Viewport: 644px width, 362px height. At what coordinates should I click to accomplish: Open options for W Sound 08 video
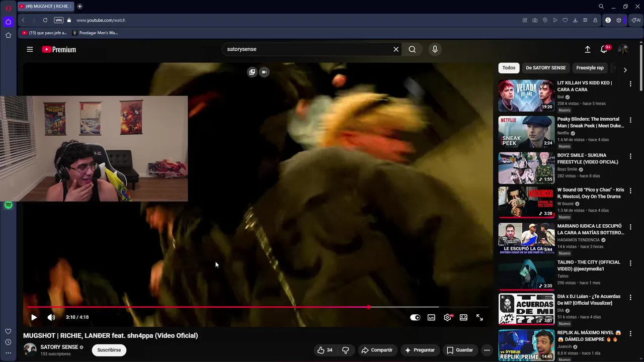(630, 191)
